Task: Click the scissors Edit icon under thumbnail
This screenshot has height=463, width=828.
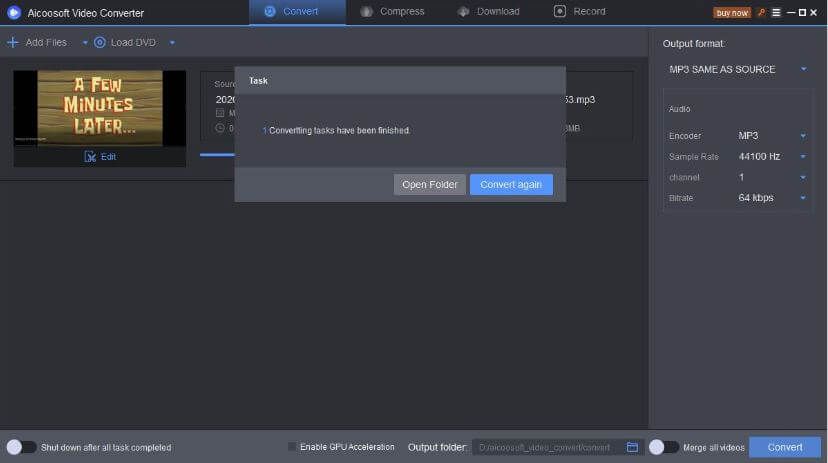Action: [90, 156]
